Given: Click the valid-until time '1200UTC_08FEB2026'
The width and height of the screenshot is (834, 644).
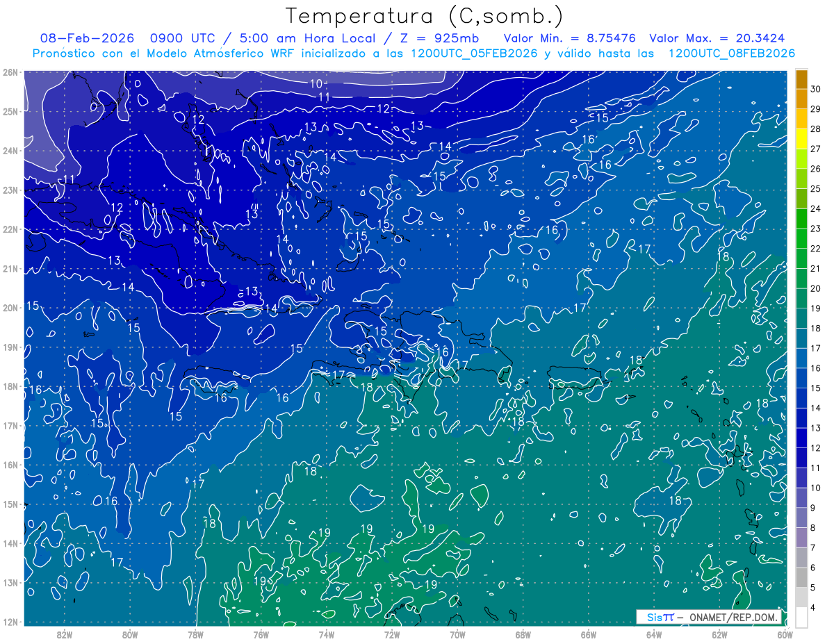Looking at the screenshot, I should [731, 53].
